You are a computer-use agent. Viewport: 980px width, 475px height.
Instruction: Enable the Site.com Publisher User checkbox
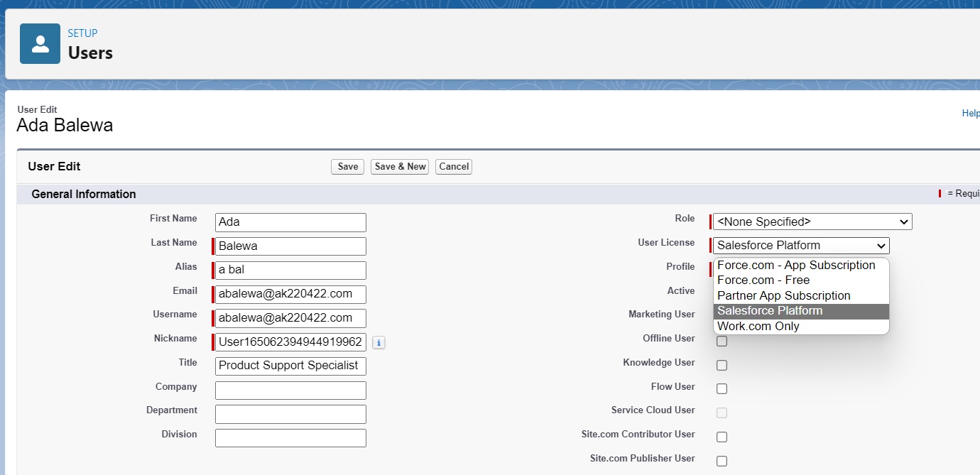(x=722, y=461)
